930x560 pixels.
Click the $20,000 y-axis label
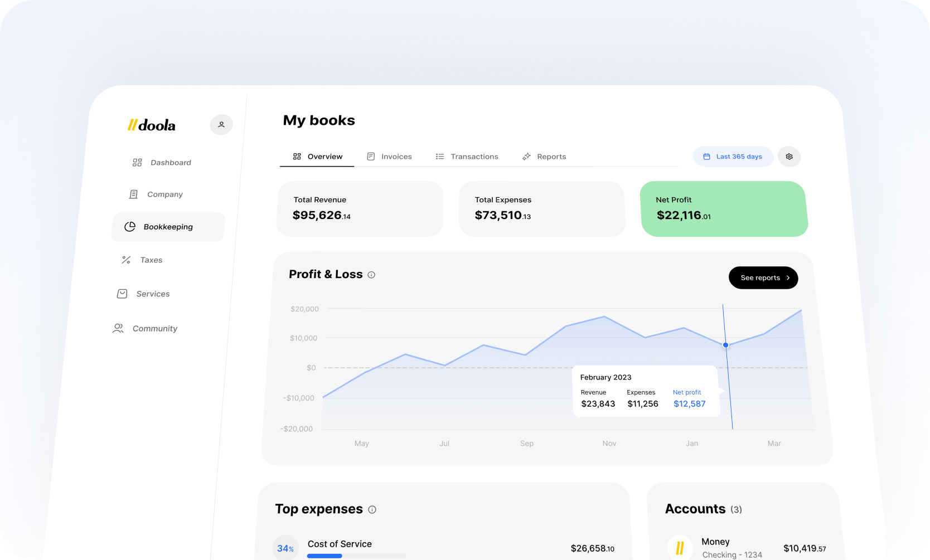point(304,309)
